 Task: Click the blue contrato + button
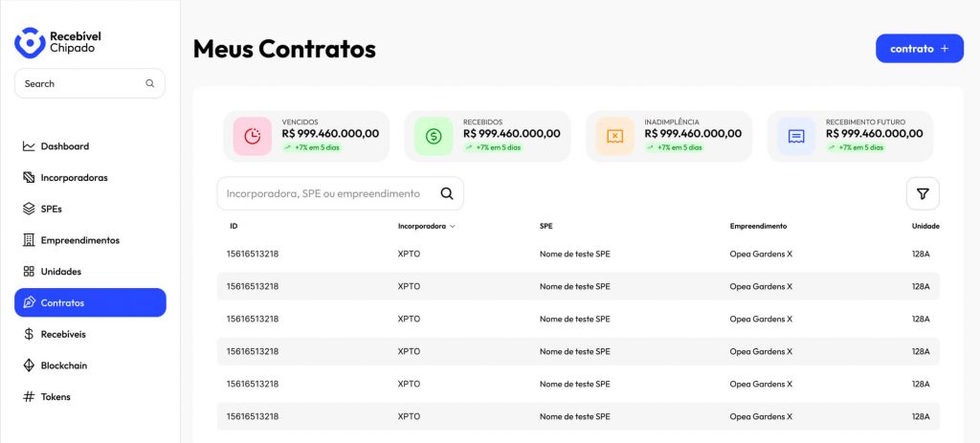point(920,49)
